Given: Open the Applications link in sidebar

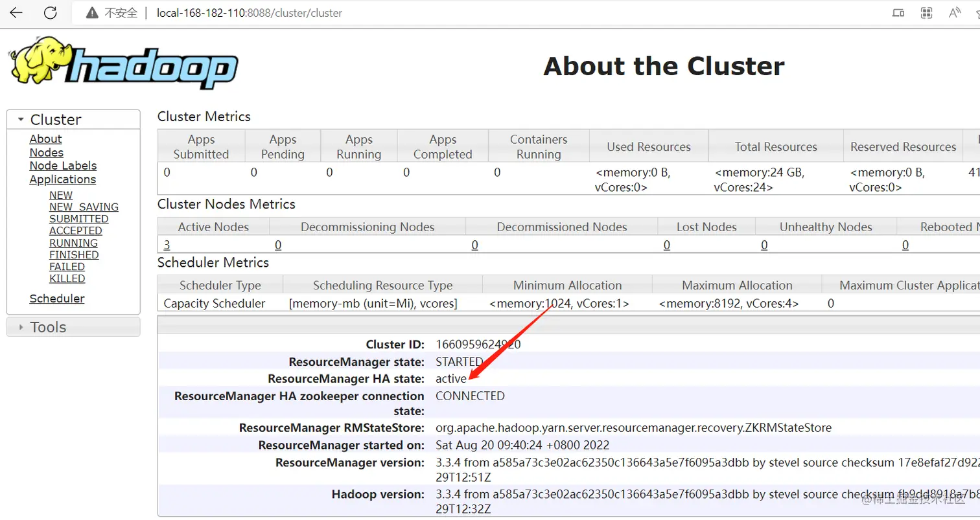Looking at the screenshot, I should tap(62, 180).
